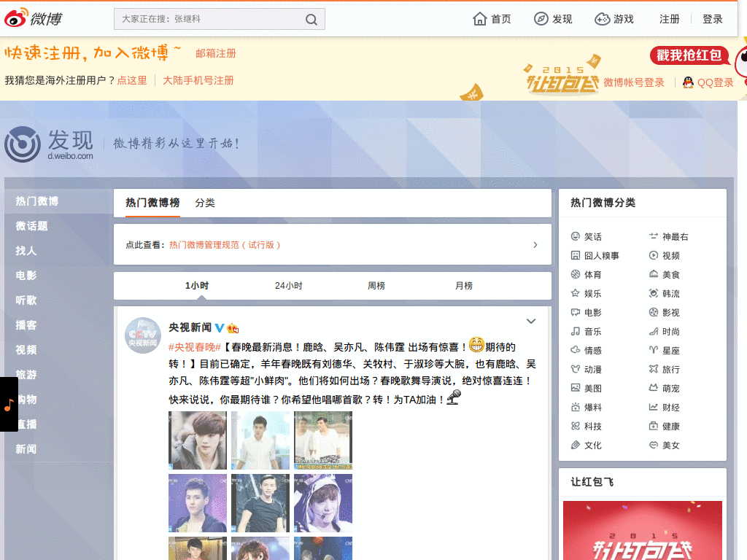747x560 pixels.
Task: Click the 微博帐号登录 link
Action: [634, 82]
